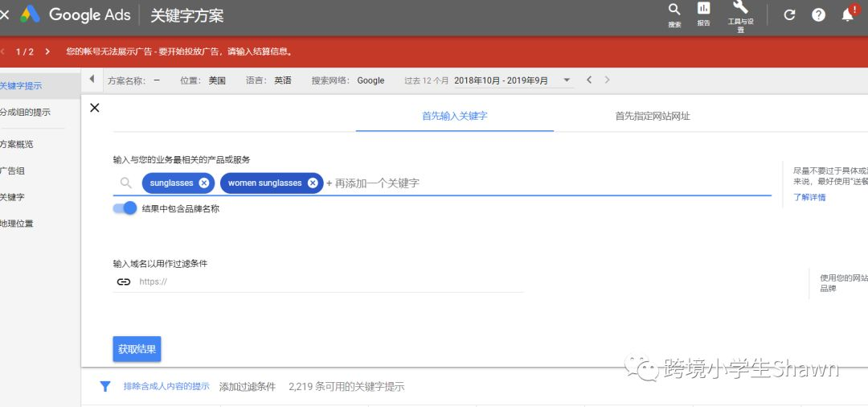Click the 'women sunglasses' keyword chip text
This screenshot has height=407, width=868.
click(x=264, y=183)
